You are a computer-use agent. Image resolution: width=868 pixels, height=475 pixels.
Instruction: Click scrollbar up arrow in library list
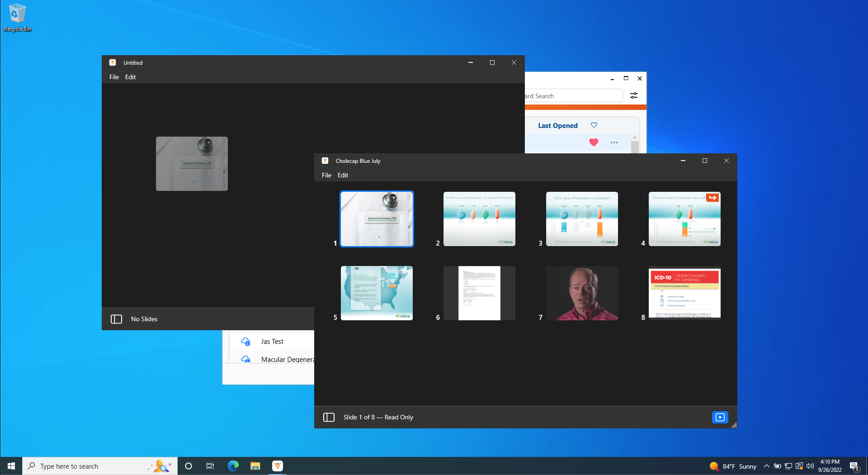click(x=635, y=138)
